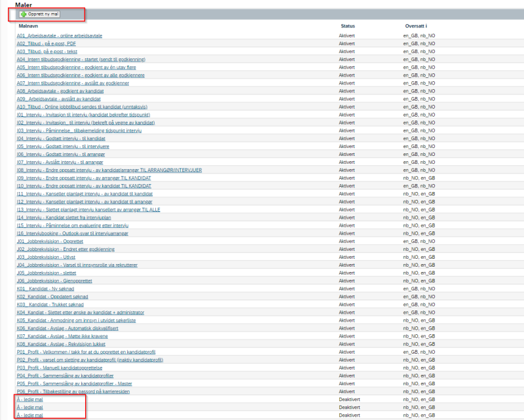The width and height of the screenshot is (524, 420).
Task: Open A08_Arbeidsavtale - godkjent av kandidat
Action: click(60, 91)
